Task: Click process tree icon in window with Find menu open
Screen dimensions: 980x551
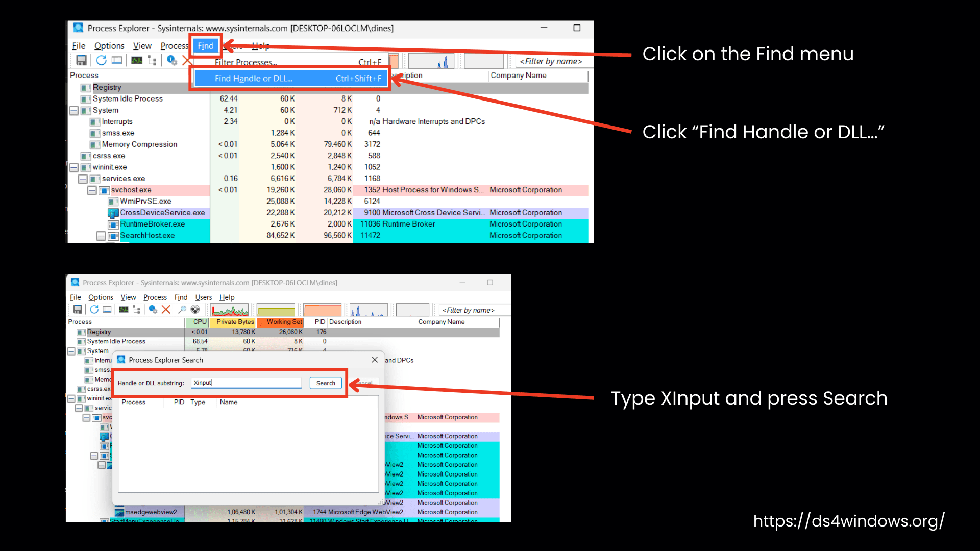Action: point(152,61)
